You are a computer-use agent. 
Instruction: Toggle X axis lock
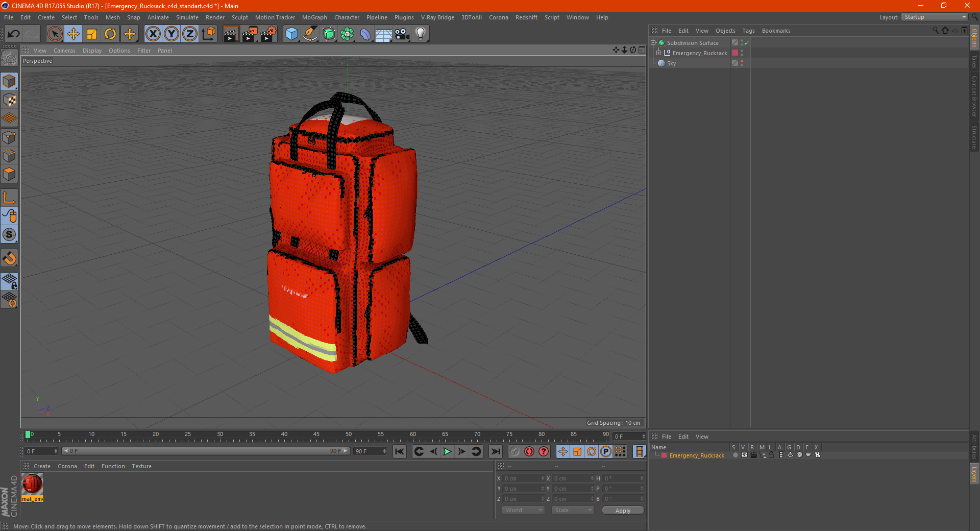[x=153, y=34]
